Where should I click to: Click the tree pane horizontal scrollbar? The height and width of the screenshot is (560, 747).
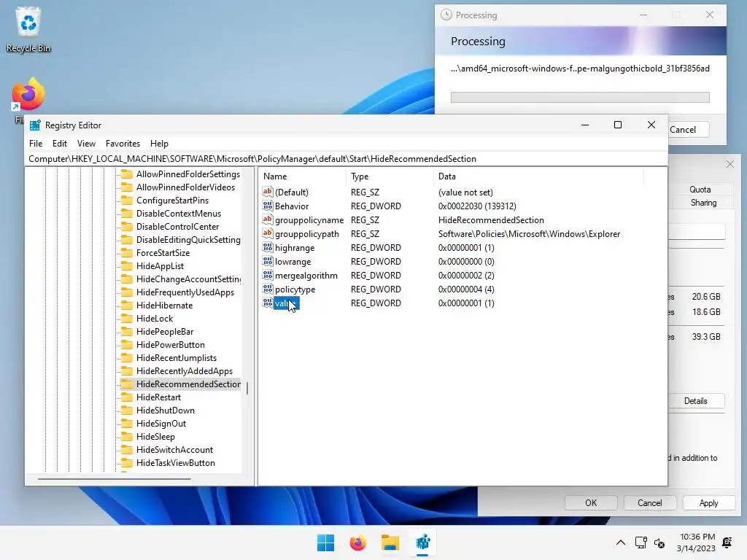coord(115,478)
